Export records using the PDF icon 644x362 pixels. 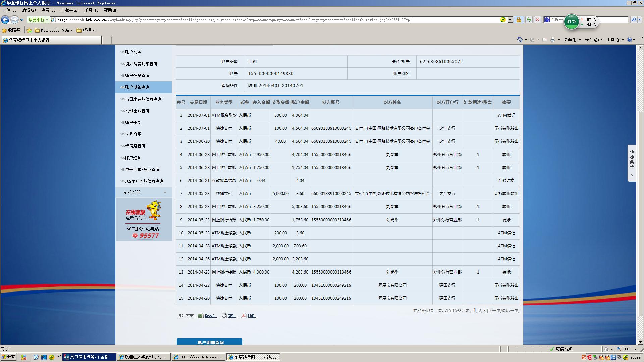pos(244,316)
